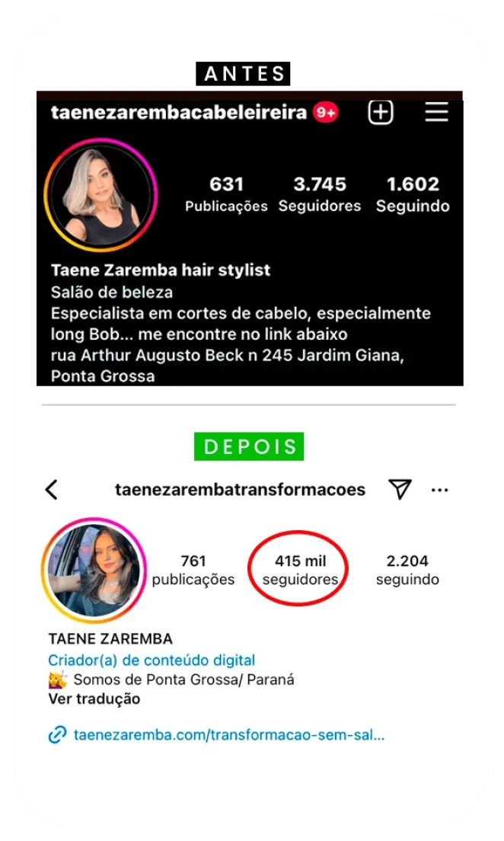The height and width of the screenshot is (841, 504).
Task: Go back with the left chevron
Action: coord(52,490)
